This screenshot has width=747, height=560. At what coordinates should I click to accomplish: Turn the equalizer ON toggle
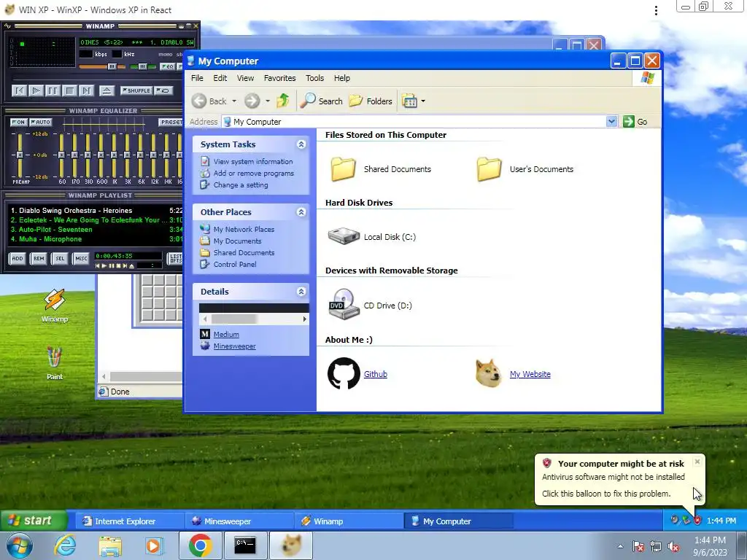click(19, 122)
